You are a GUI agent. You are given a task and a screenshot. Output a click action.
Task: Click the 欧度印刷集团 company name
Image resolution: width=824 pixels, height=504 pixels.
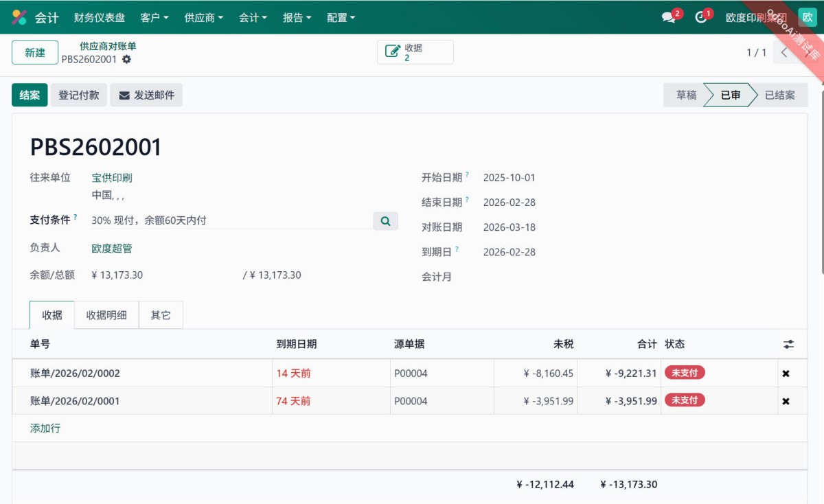click(x=756, y=18)
